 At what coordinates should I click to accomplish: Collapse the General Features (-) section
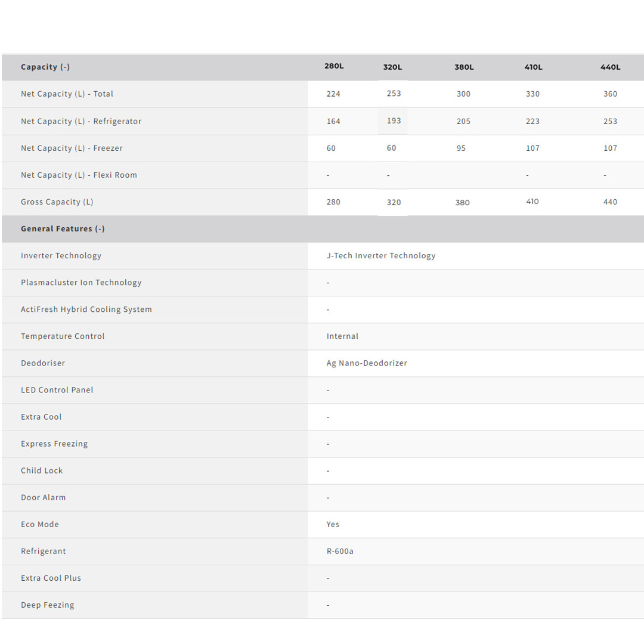tap(63, 229)
